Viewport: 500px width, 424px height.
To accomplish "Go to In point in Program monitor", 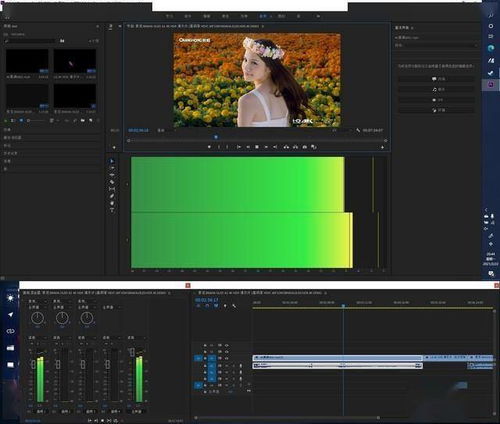I will [x=239, y=147].
